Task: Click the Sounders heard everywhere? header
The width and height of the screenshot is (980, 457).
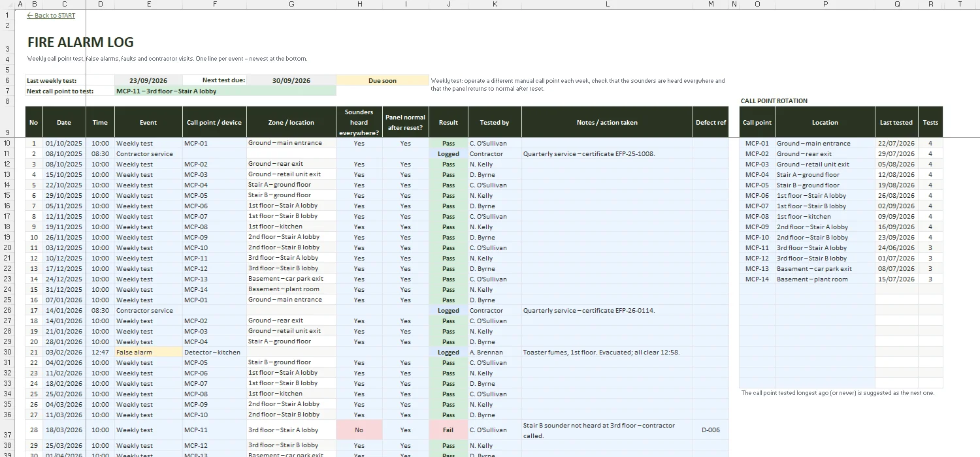Action: click(x=359, y=122)
